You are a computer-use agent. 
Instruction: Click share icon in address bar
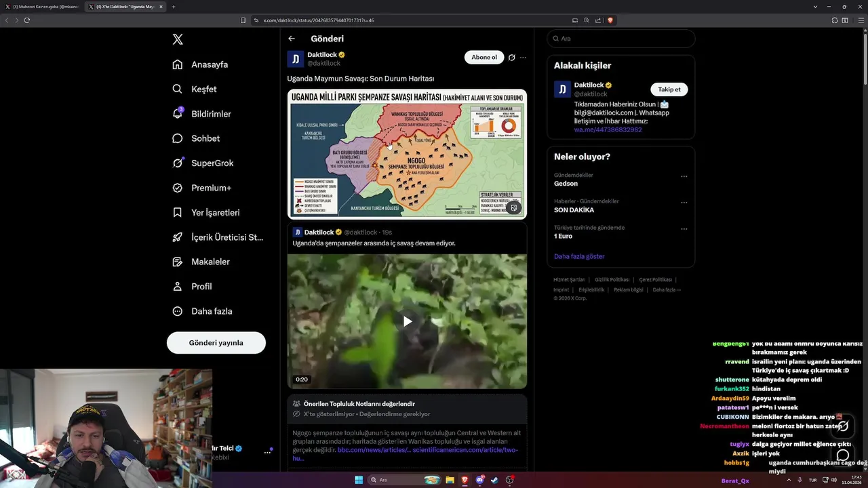click(598, 20)
